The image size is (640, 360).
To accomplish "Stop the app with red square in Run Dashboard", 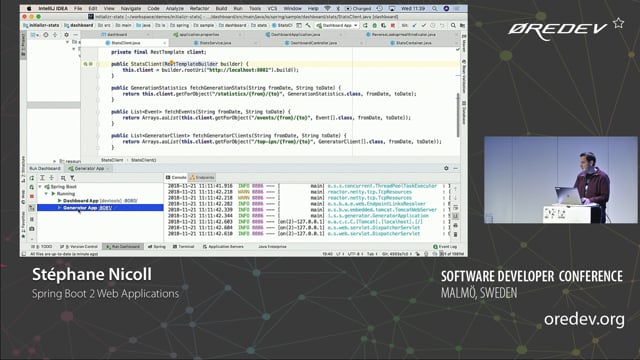I will tap(32, 196).
